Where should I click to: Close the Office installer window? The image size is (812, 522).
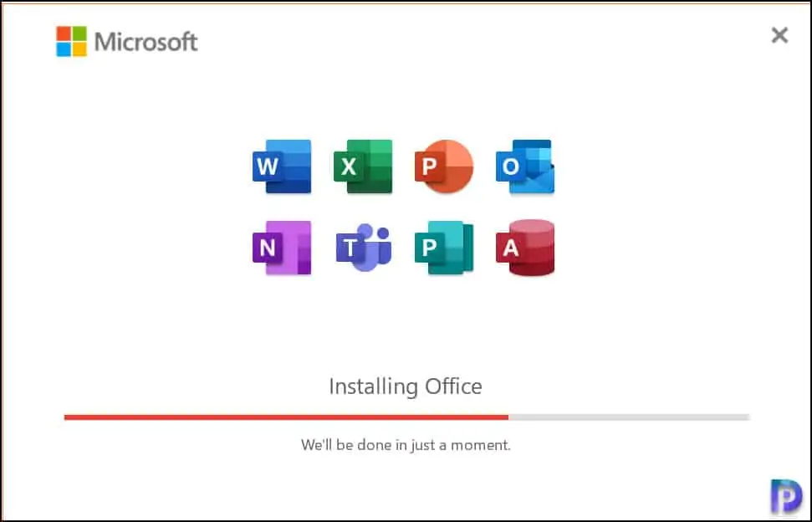pos(779,35)
